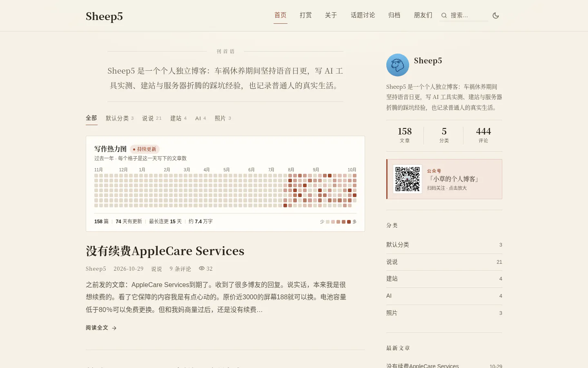Select the 说说 filter tab
This screenshot has height=368, width=588.
[152, 118]
